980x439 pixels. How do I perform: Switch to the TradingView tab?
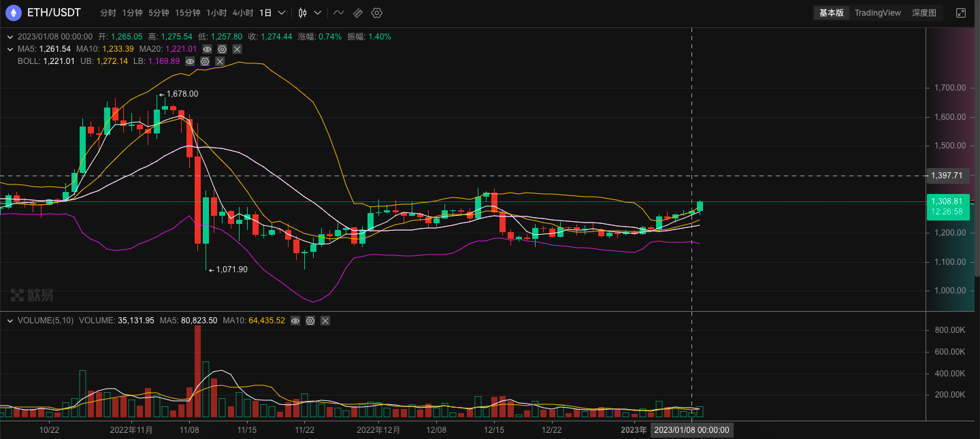point(879,12)
